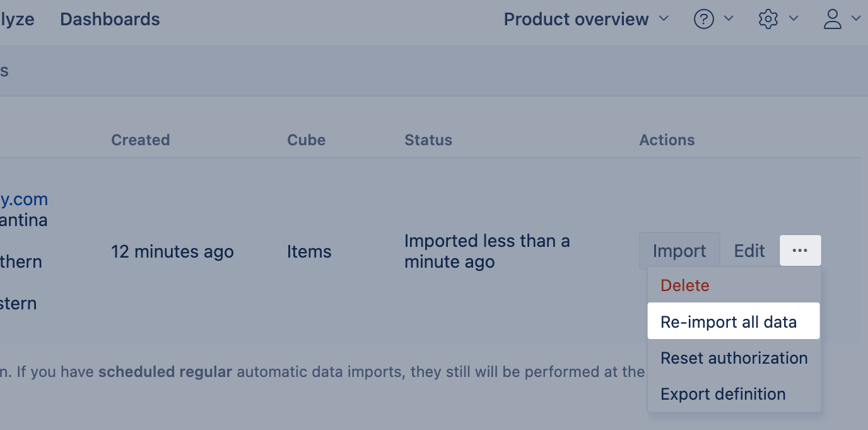The image size is (868, 430).
Task: Click the chevron beside the user icon
Action: pos(856,19)
